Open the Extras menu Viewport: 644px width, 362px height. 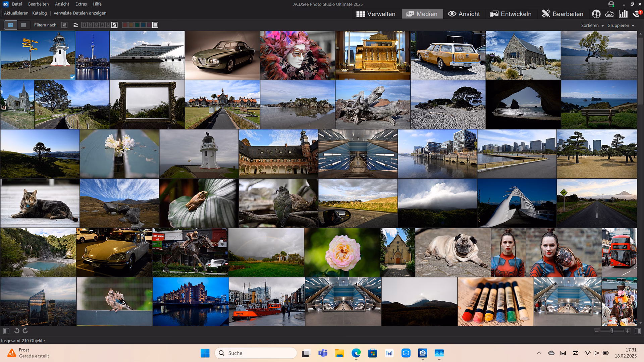point(81,4)
